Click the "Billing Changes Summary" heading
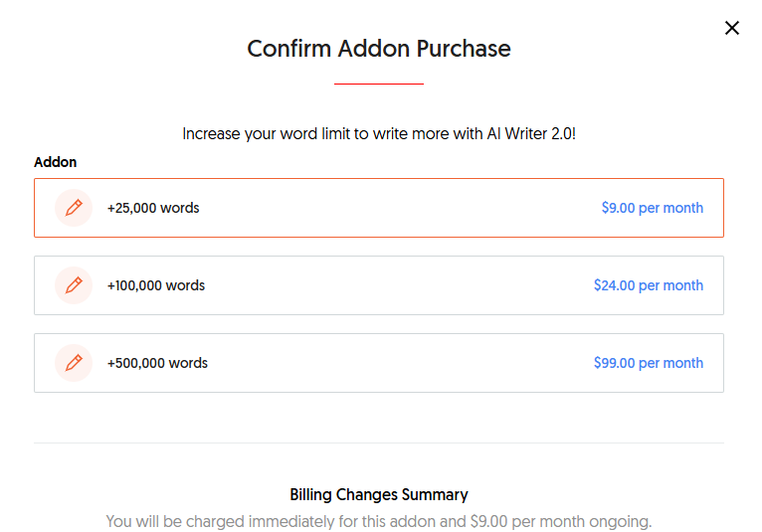 (x=379, y=494)
